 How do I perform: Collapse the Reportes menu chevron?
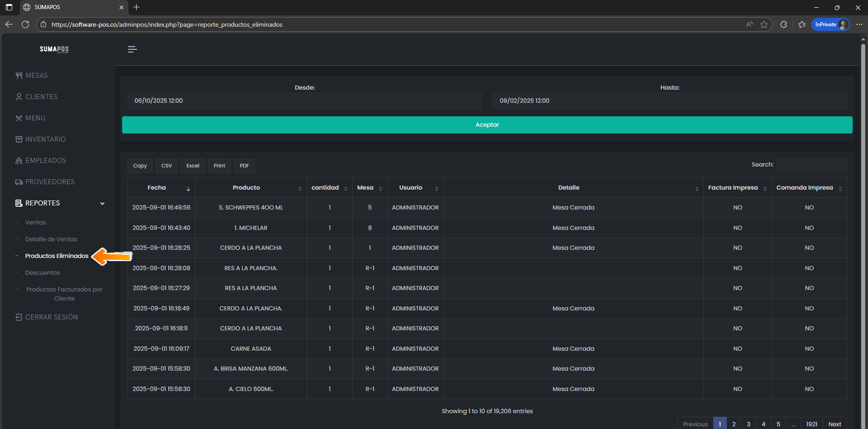pyautogui.click(x=102, y=203)
